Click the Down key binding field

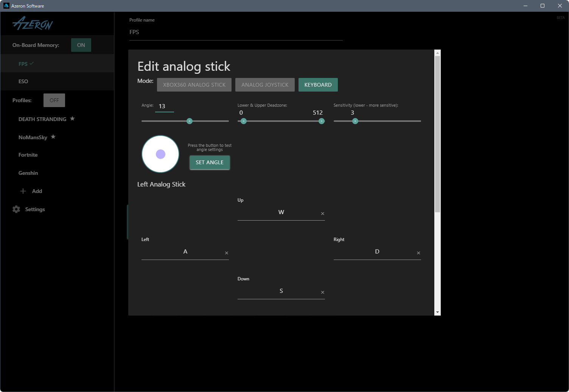tap(281, 291)
